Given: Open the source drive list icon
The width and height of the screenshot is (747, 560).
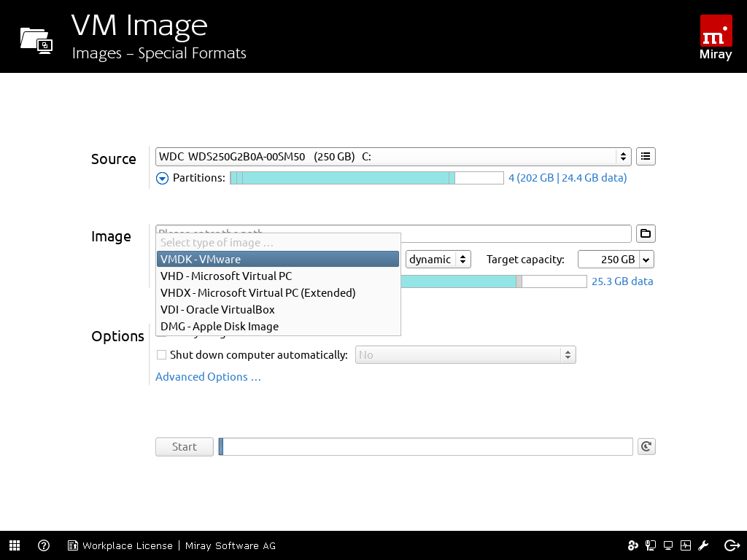Looking at the screenshot, I should [x=646, y=156].
